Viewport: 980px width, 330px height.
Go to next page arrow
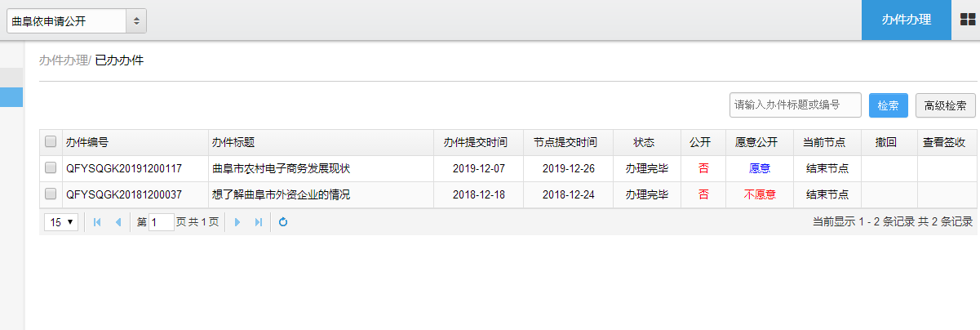coord(237,222)
